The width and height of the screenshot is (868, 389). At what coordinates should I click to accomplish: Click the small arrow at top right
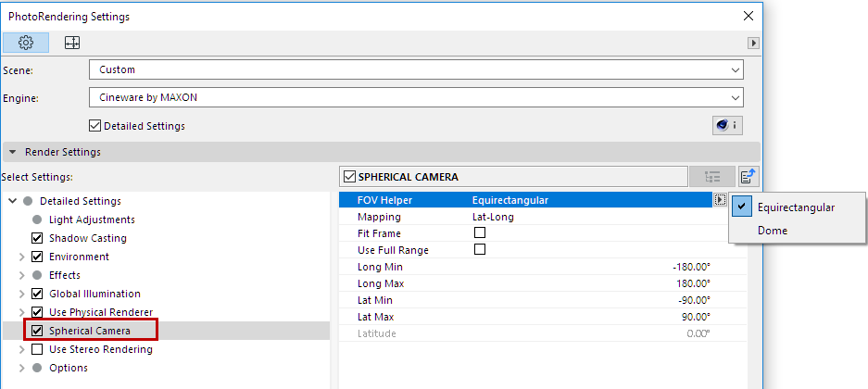pos(754,43)
